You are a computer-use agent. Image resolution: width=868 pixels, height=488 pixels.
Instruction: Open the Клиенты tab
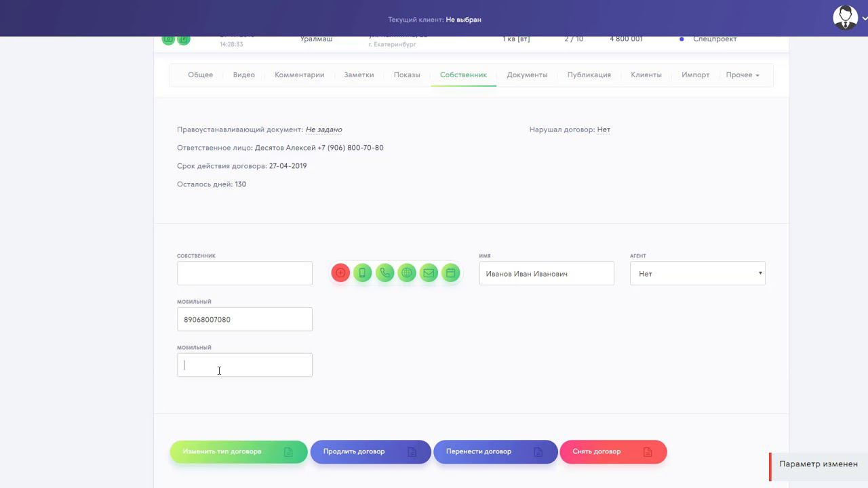[x=646, y=75]
